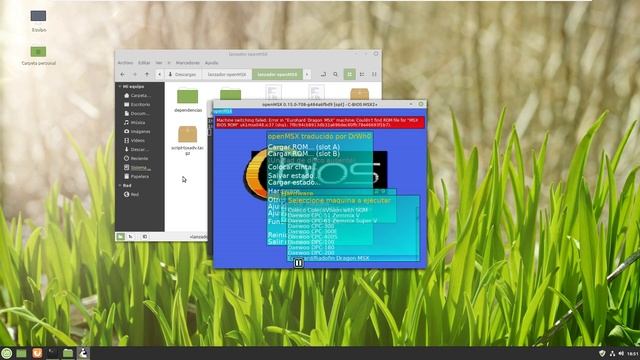The width and height of the screenshot is (640, 360).
Task: Show tree view in sidebar pane
Action: tap(131, 236)
